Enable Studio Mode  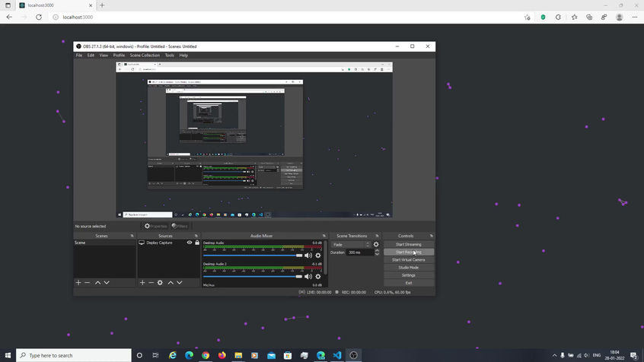408,268
